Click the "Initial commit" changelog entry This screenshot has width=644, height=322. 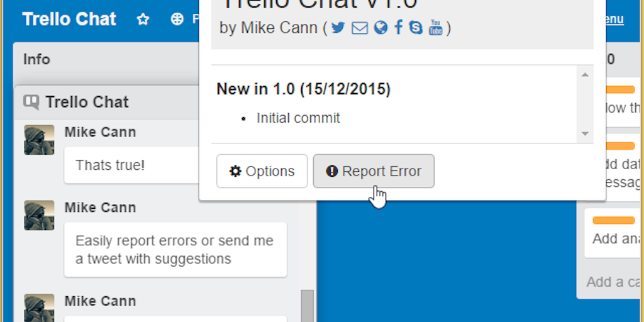click(298, 118)
